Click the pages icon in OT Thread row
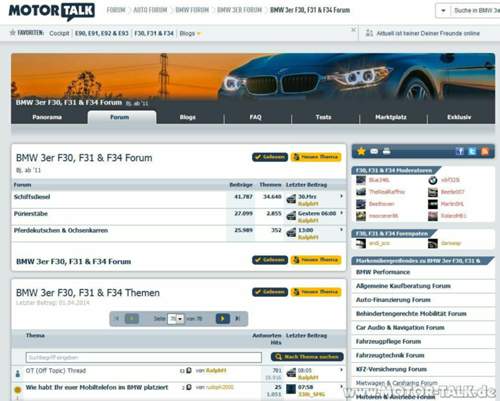The height and width of the screenshot is (401, 500). (x=189, y=370)
